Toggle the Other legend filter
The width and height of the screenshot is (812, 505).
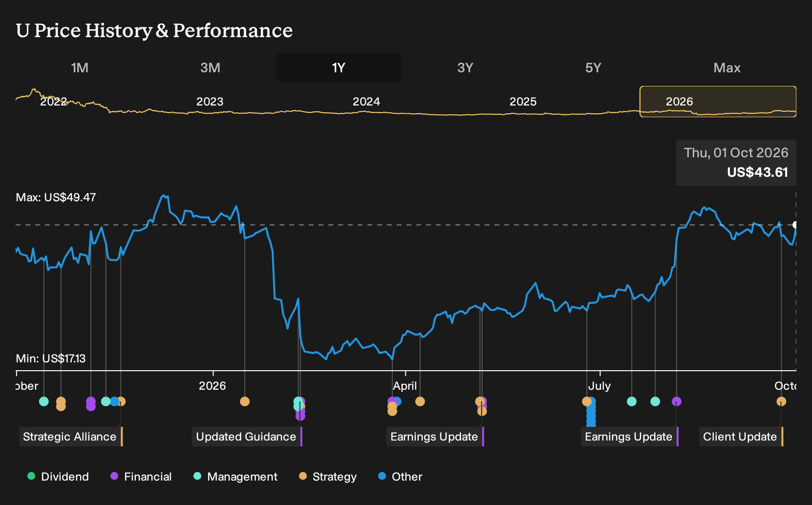[x=400, y=477]
